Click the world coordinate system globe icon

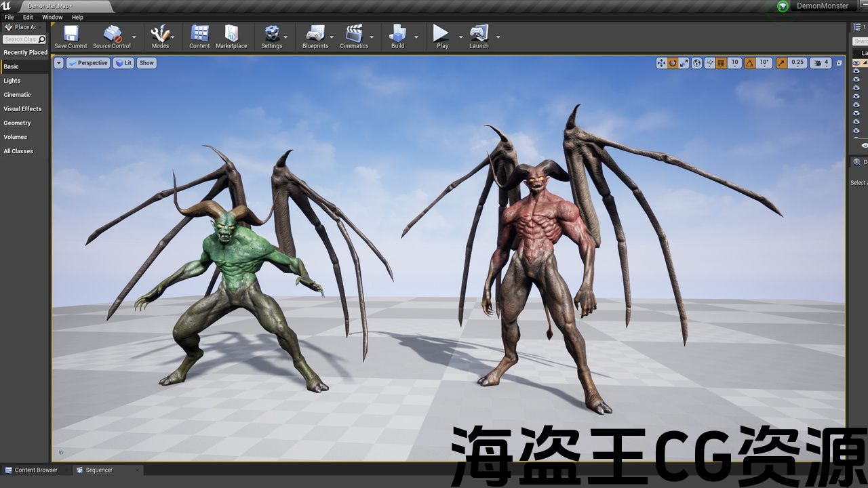coord(696,63)
